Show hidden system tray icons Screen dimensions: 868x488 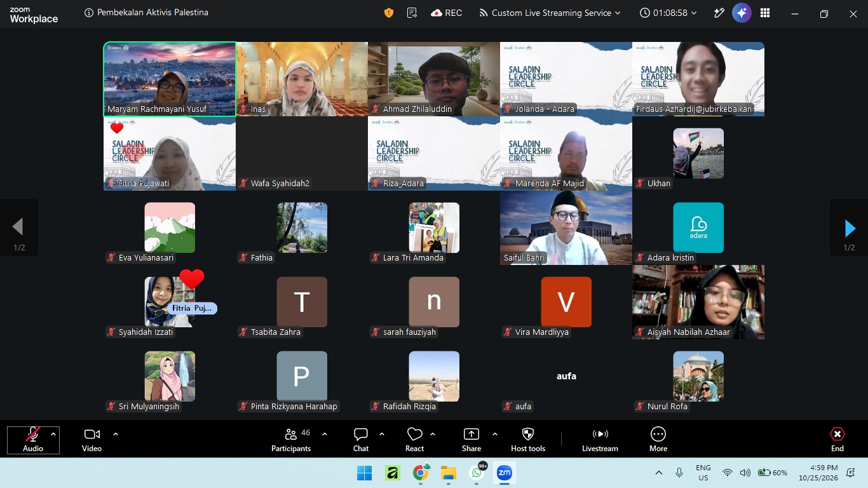pyautogui.click(x=659, y=473)
